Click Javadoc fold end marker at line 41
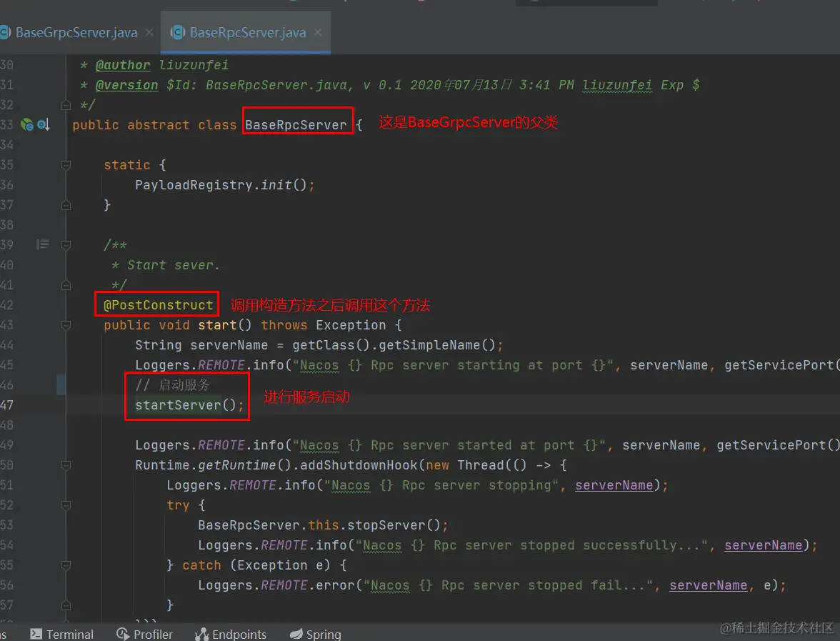 [66, 285]
